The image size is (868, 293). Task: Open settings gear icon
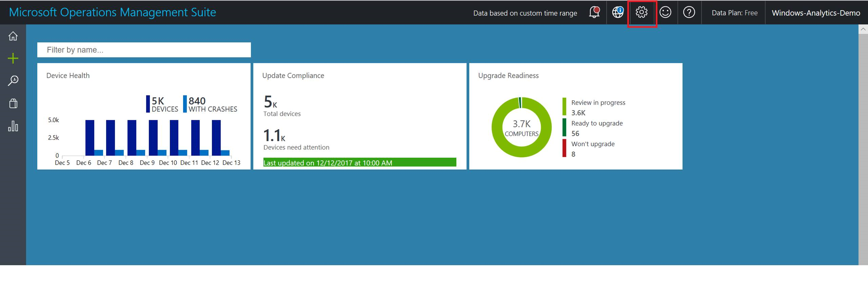[x=642, y=13]
